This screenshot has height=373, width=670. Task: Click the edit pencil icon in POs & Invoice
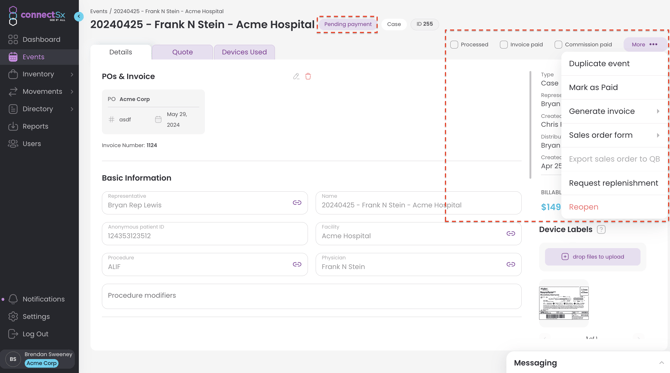[296, 76]
